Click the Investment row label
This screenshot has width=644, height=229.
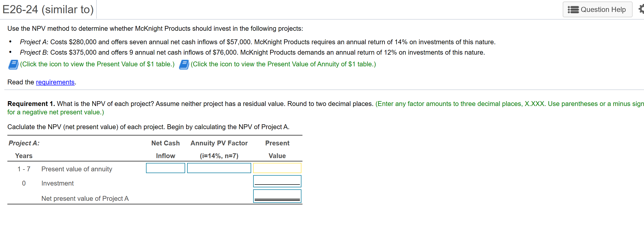click(57, 183)
